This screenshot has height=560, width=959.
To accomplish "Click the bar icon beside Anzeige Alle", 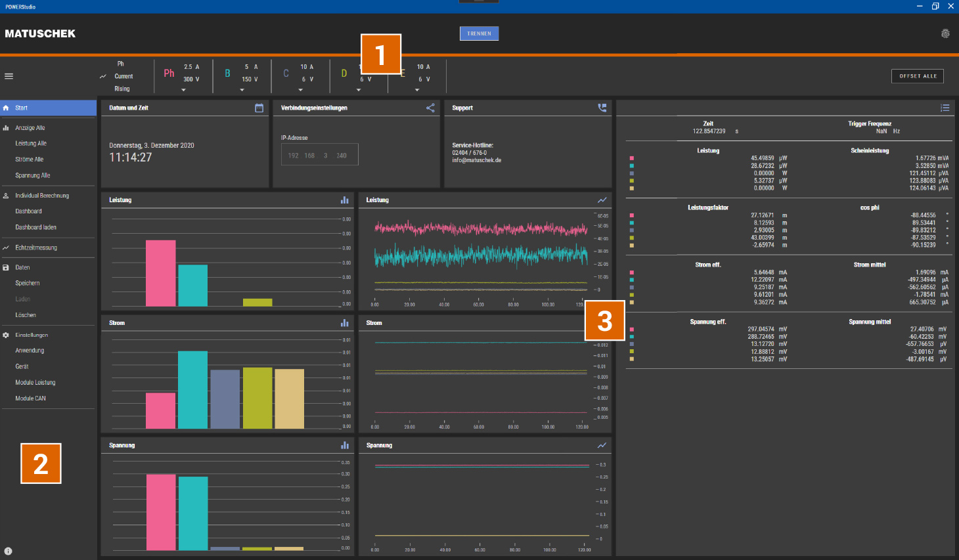I will (x=6, y=128).
